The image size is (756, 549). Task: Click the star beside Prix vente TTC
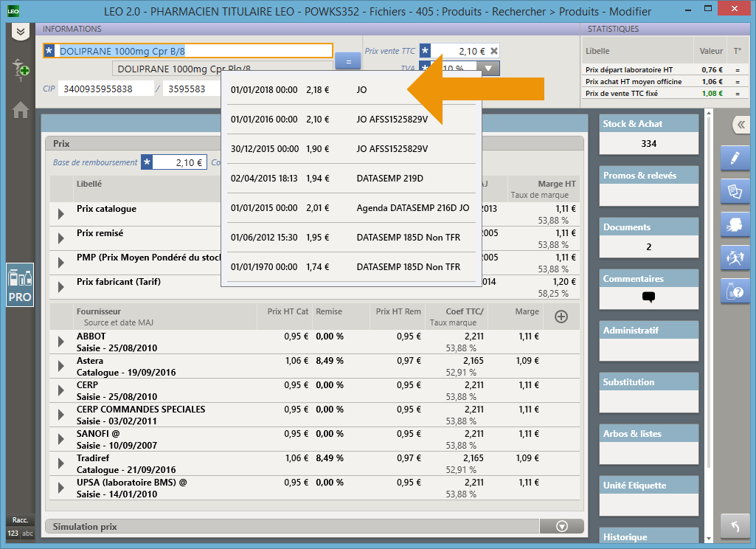pyautogui.click(x=425, y=51)
